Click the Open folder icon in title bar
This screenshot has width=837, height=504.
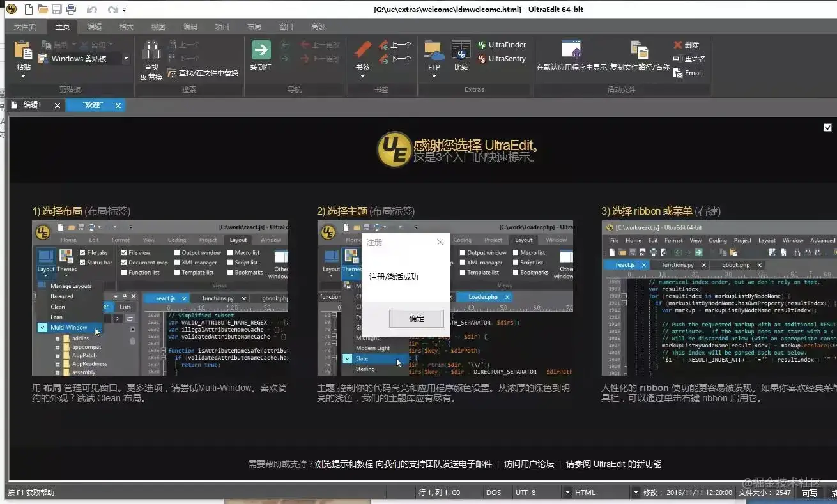(x=43, y=9)
